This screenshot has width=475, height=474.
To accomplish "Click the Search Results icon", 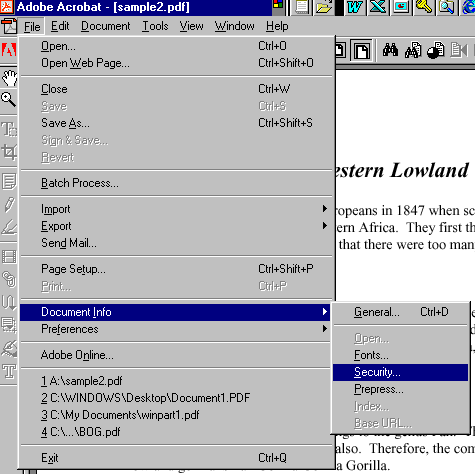I will 436,51.
